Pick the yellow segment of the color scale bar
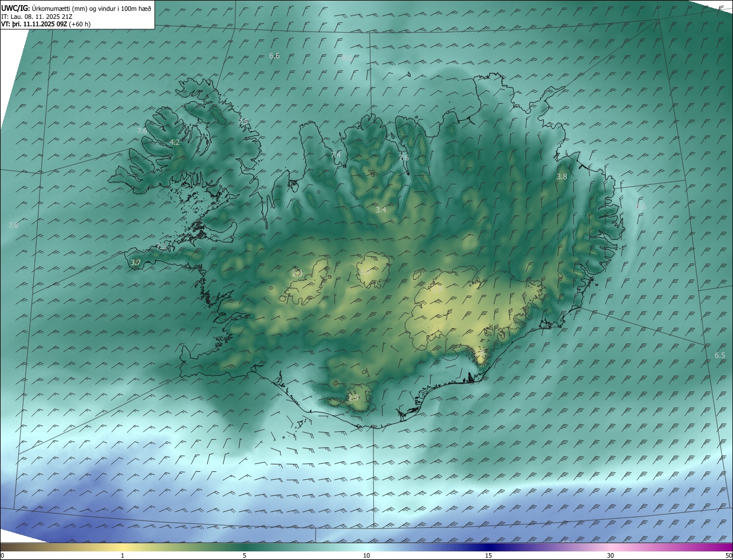The height and width of the screenshot is (560, 733). 123,547
